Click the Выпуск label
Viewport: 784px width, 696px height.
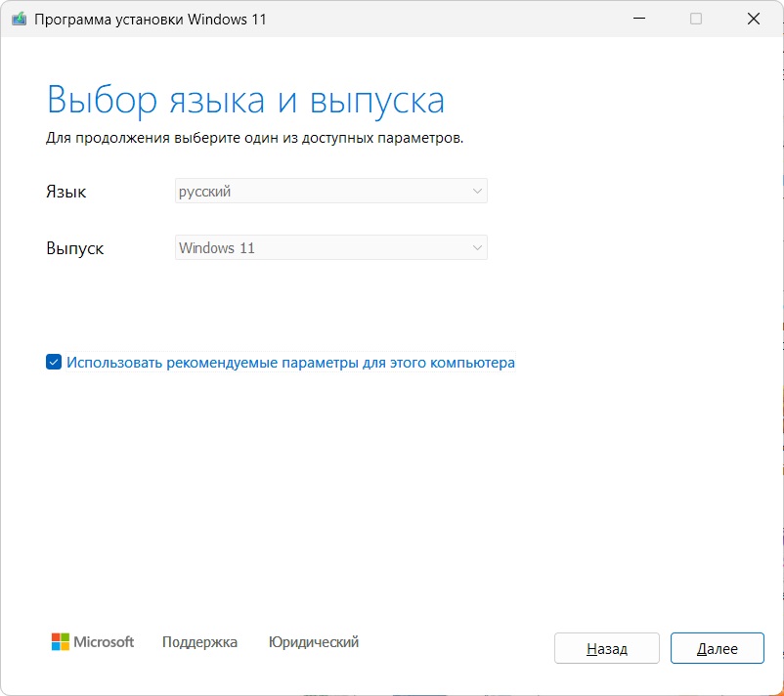75,248
